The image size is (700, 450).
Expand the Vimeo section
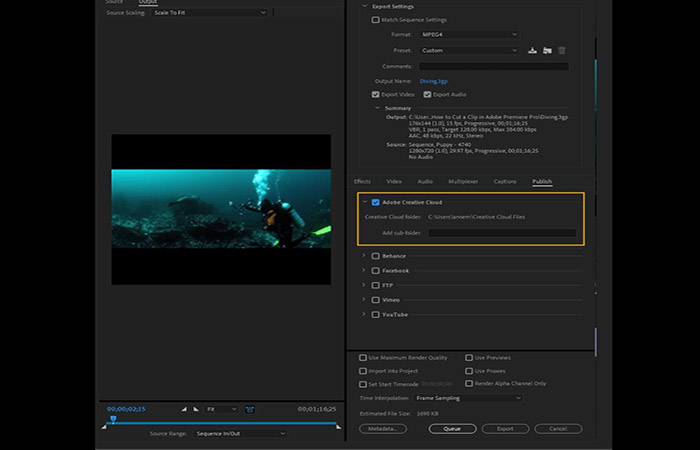pos(363,300)
